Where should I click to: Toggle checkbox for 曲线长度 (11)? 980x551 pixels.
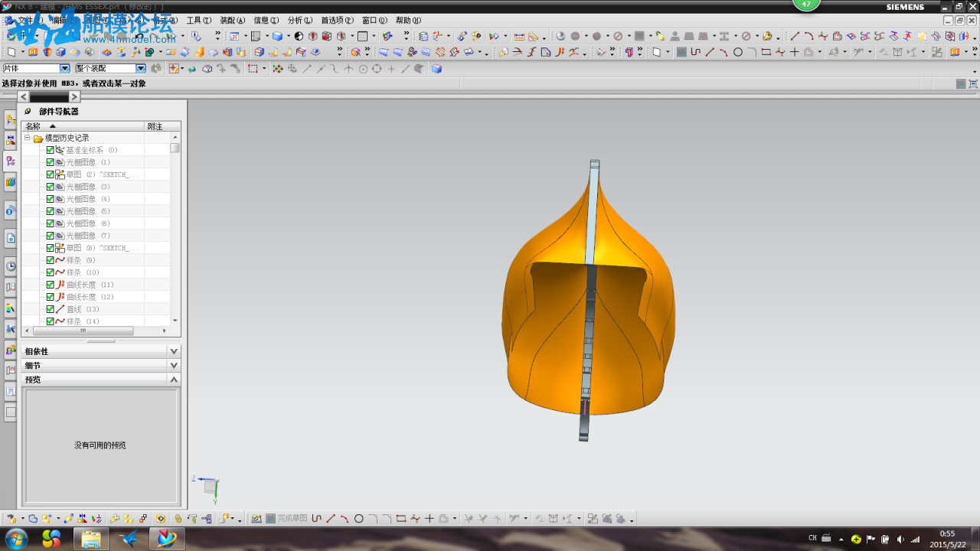[x=51, y=285]
